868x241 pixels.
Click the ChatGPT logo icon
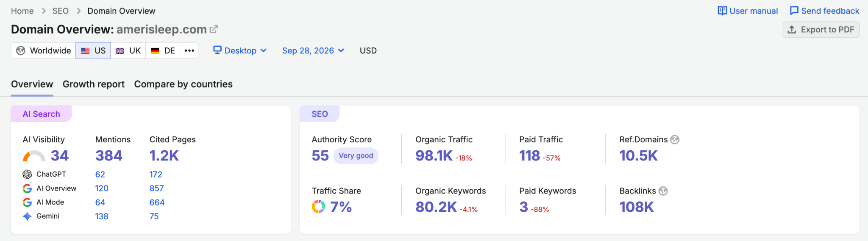27,175
